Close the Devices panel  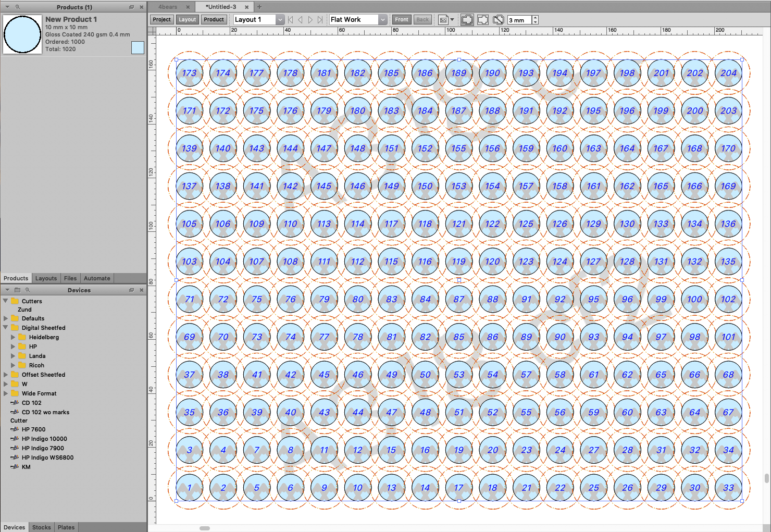(141, 290)
